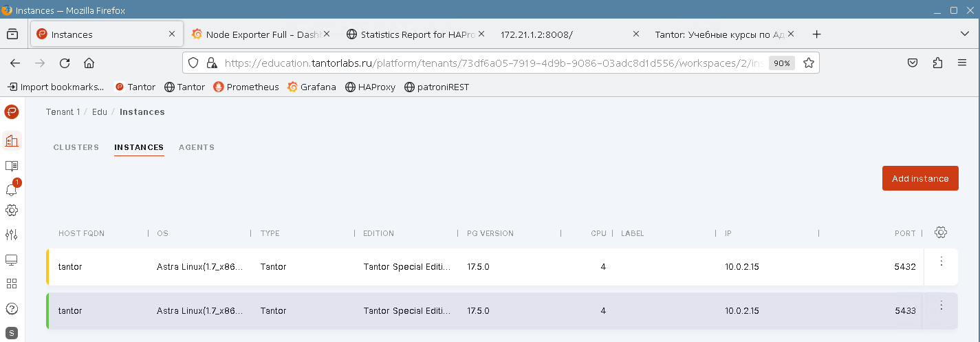980x342 pixels.
Task: Switch to the Agents tab
Action: (197, 147)
